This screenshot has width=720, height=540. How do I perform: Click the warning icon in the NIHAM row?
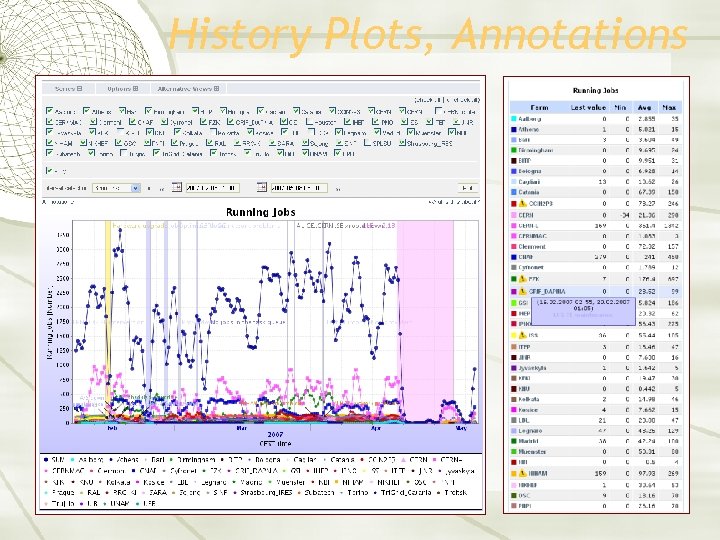tap(522, 473)
